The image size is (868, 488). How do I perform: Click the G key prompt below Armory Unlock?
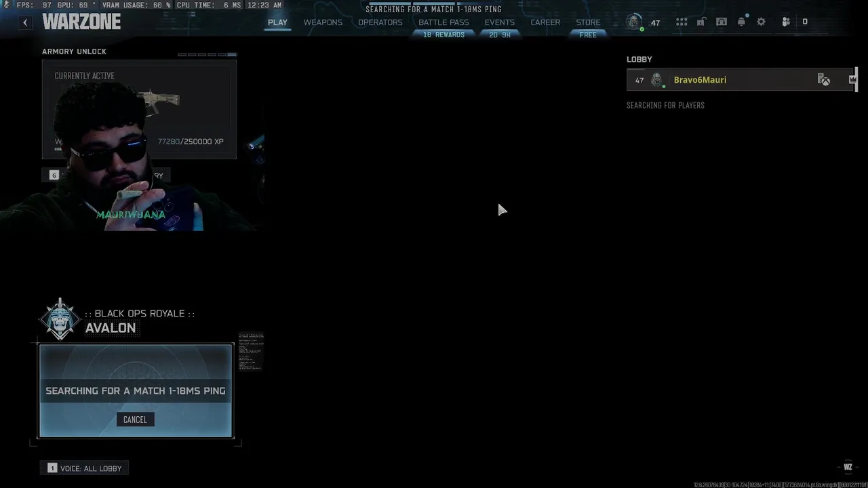(x=54, y=176)
